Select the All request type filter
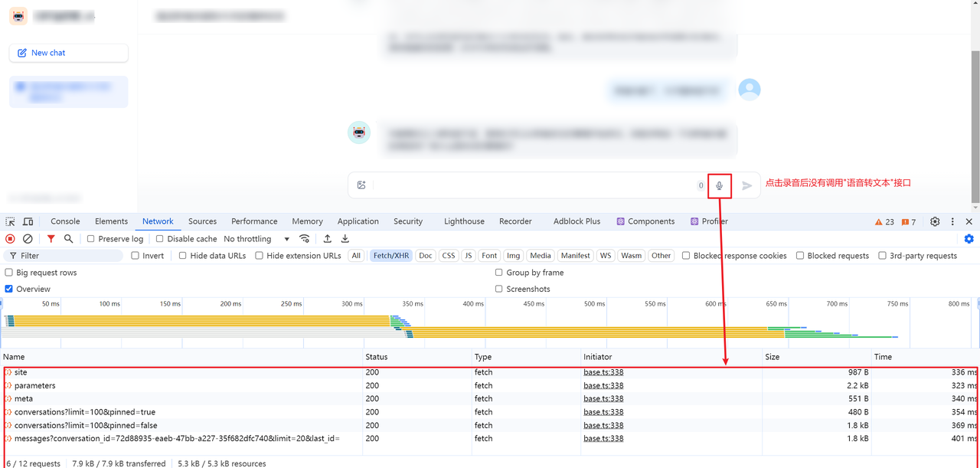This screenshot has height=468, width=980. click(x=356, y=256)
